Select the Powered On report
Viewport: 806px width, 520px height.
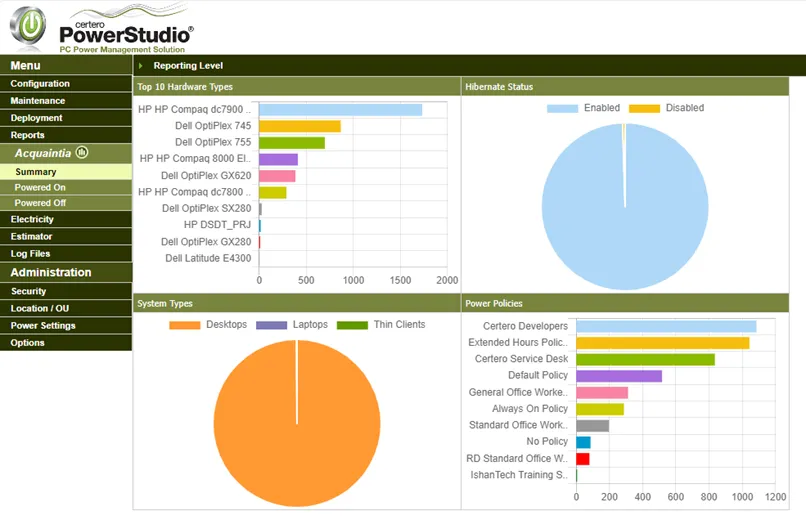coord(40,188)
